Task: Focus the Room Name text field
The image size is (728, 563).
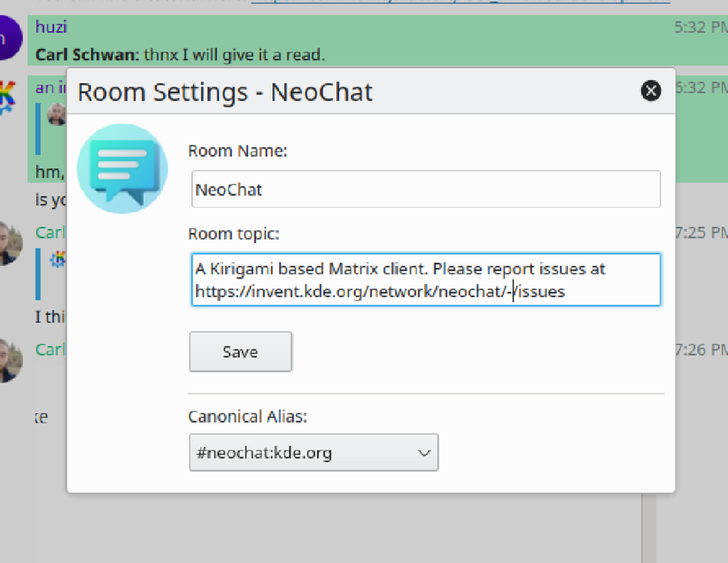Action: (425, 189)
